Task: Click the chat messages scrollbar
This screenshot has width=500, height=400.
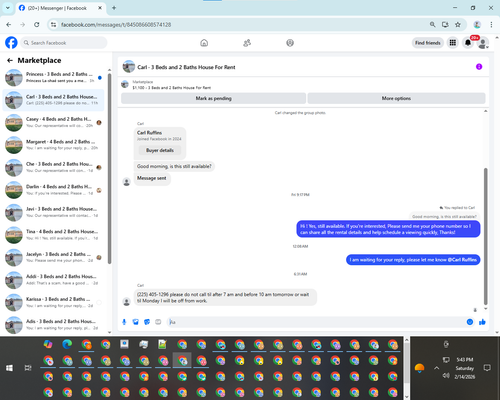Action: [x=486, y=236]
